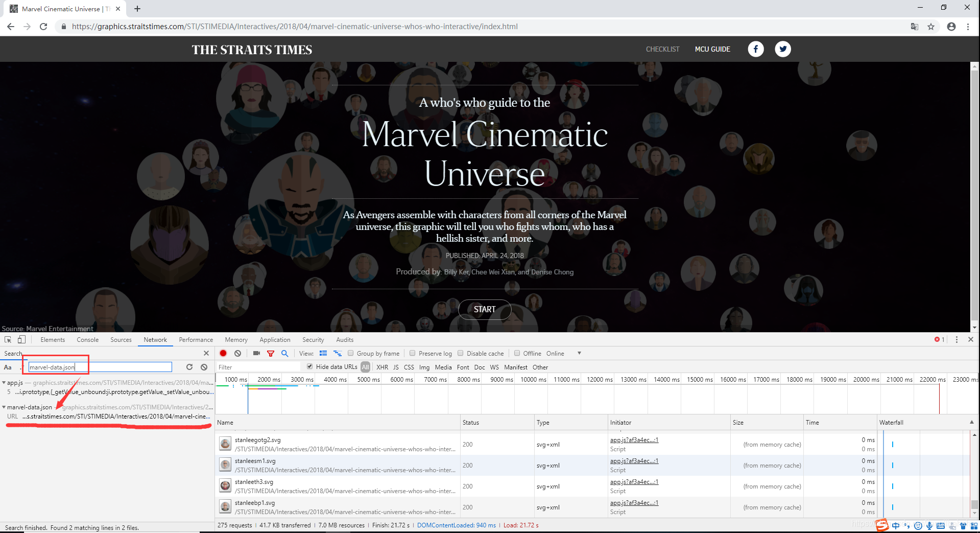Filter requests by XHR type
The height and width of the screenshot is (533, 980).
click(x=383, y=367)
